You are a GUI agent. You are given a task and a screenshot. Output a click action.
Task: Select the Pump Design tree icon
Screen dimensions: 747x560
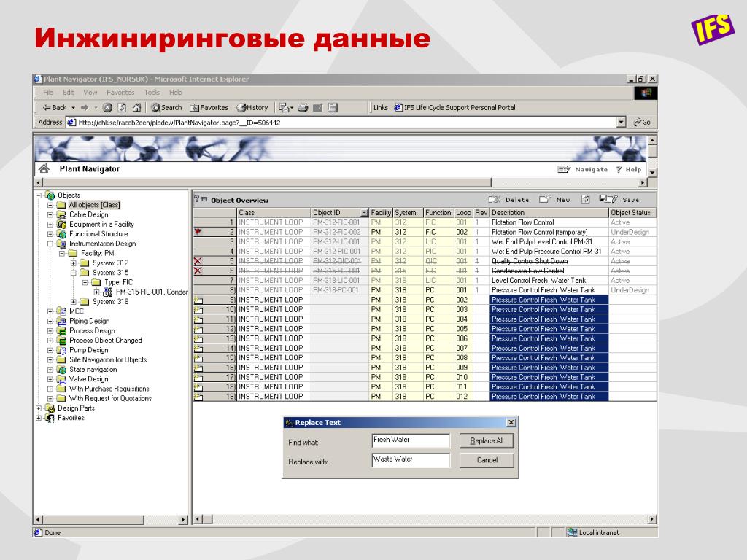click(x=61, y=351)
